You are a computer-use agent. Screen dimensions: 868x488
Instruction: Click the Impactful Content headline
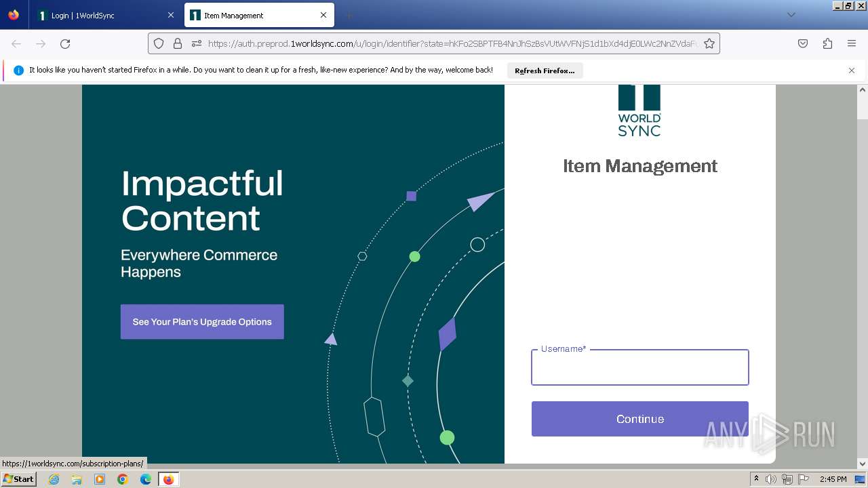click(x=202, y=201)
